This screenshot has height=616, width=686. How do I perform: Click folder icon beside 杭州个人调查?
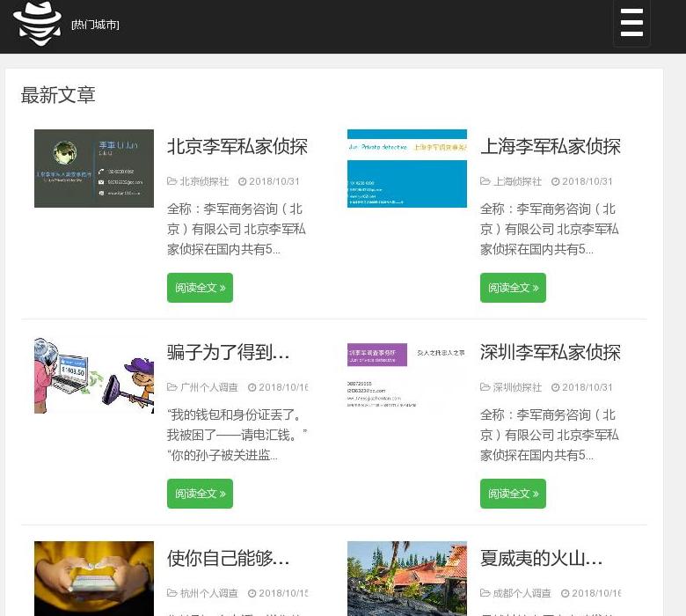coord(171,592)
